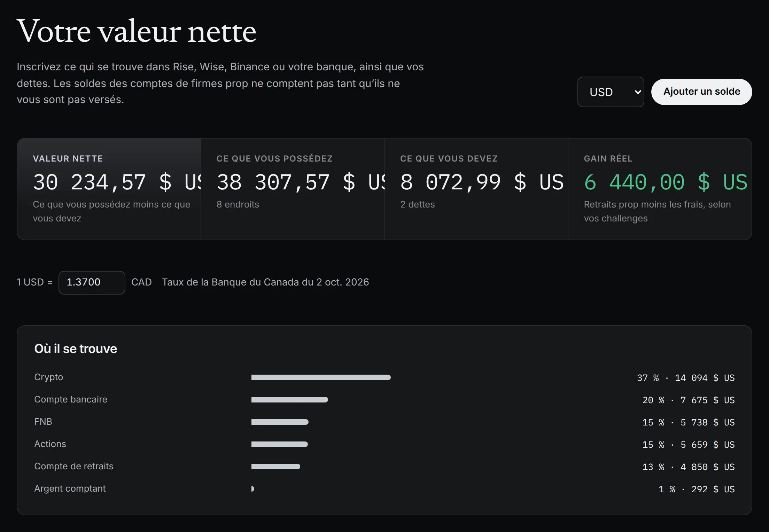The height and width of the screenshot is (532, 769).
Task: Click the Actions allocation bar
Action: [280, 444]
